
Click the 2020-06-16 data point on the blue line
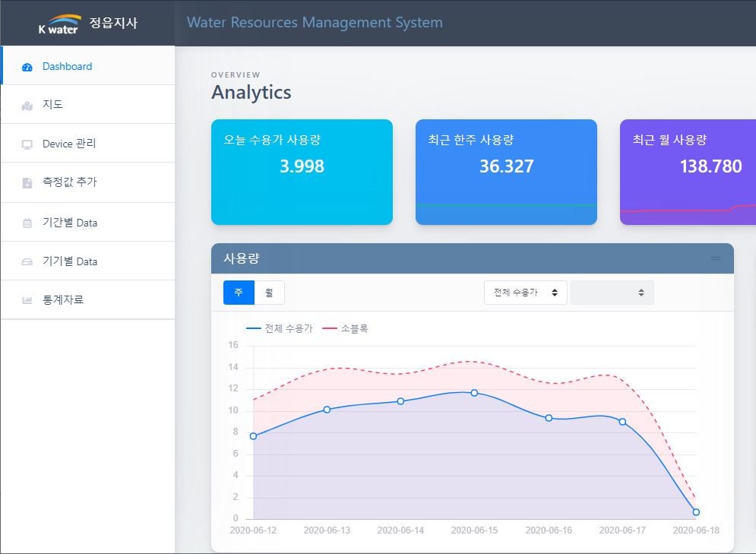point(549,418)
